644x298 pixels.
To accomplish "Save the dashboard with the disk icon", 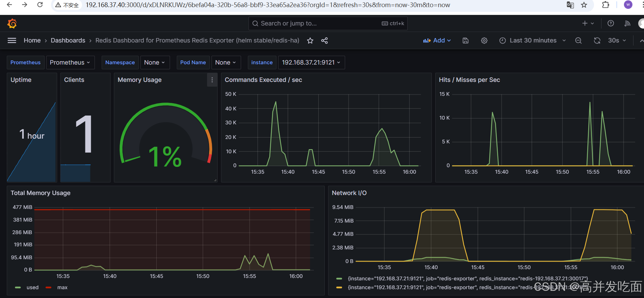I will pos(465,40).
